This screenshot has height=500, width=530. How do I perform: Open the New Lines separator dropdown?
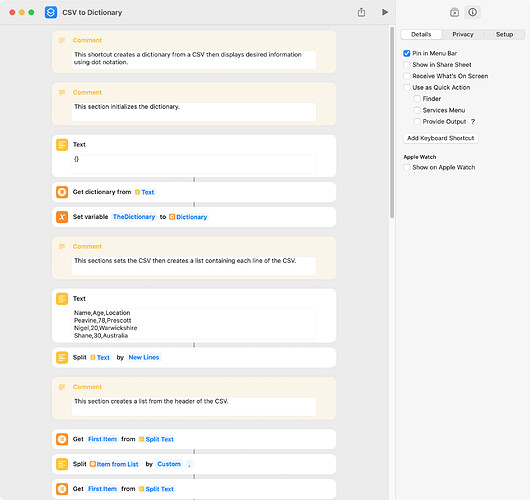pyautogui.click(x=144, y=357)
